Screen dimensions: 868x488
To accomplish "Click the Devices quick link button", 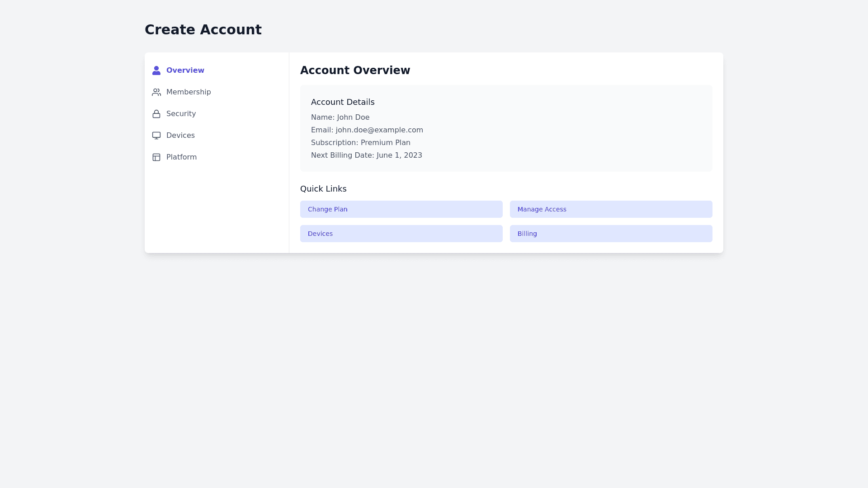I will point(401,234).
